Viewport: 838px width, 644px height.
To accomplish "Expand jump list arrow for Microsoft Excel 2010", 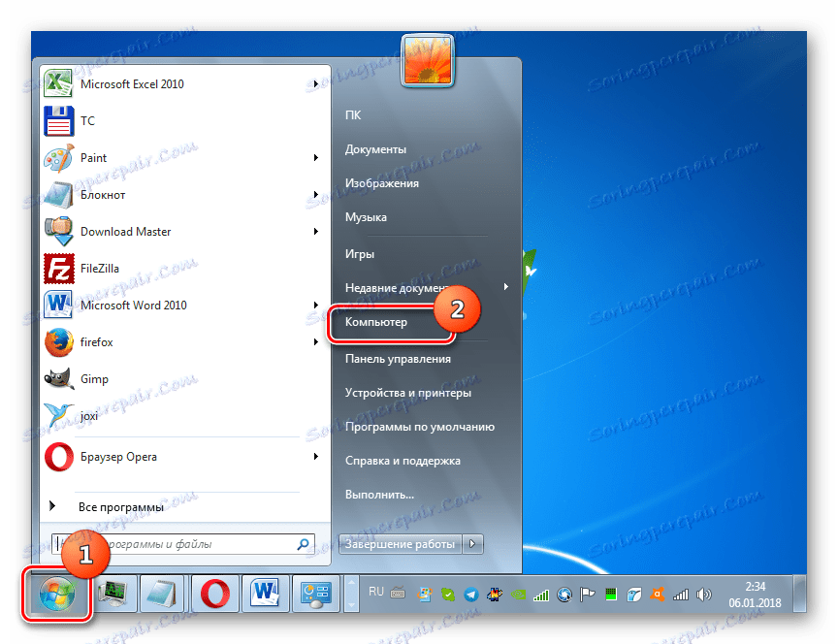I will pyautogui.click(x=316, y=84).
